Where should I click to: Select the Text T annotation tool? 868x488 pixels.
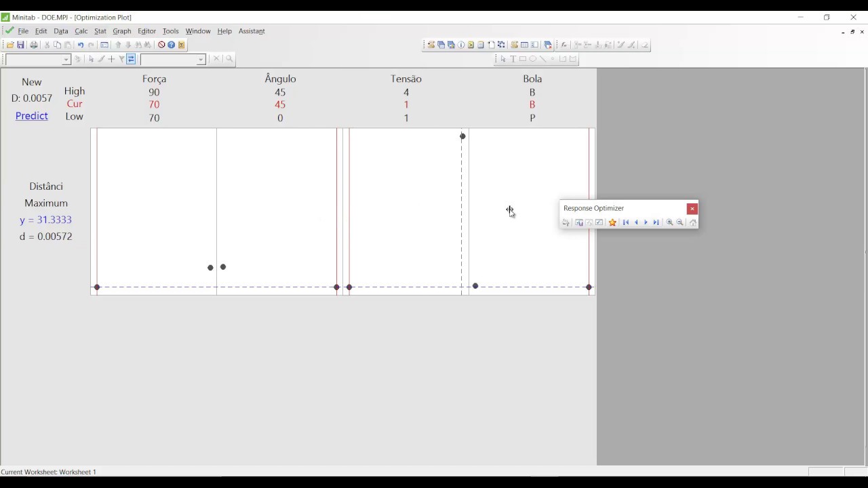(x=513, y=59)
